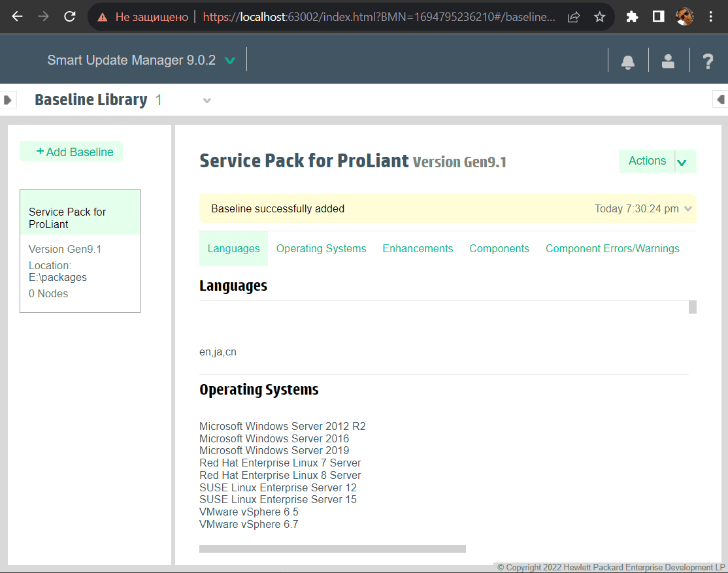The width and height of the screenshot is (728, 573).
Task: Click the Today 7:30:24 pm timestamp
Action: 637,209
